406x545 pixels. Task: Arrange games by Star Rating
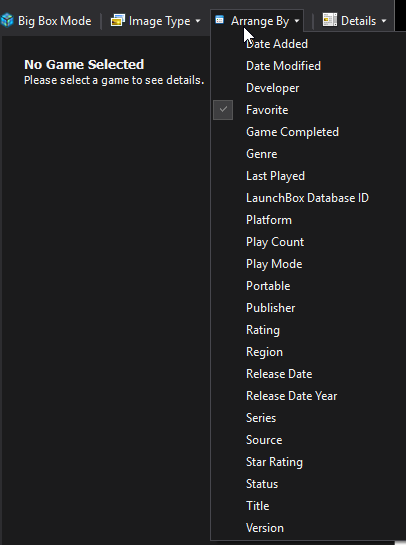point(274,462)
